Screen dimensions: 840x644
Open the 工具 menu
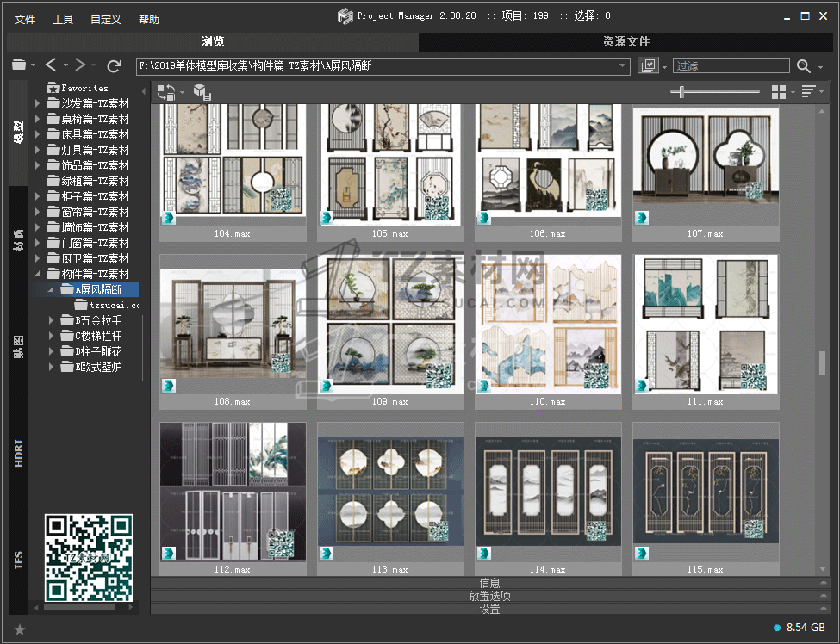coord(63,19)
